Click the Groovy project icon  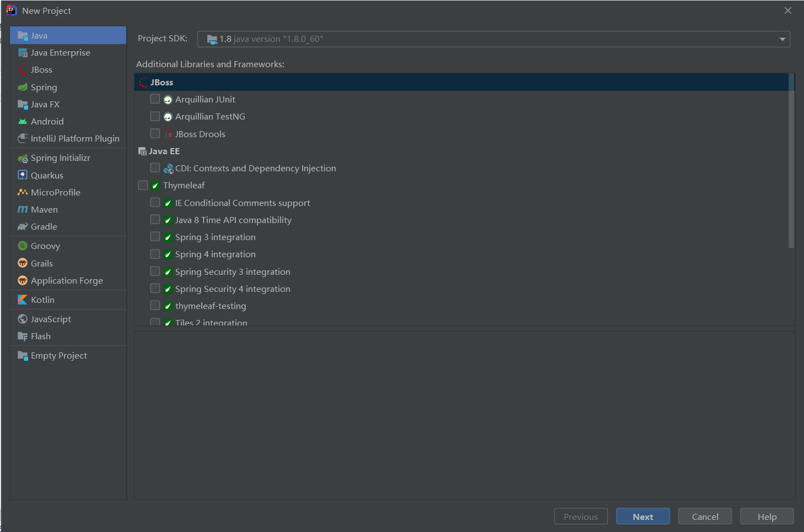coord(23,246)
